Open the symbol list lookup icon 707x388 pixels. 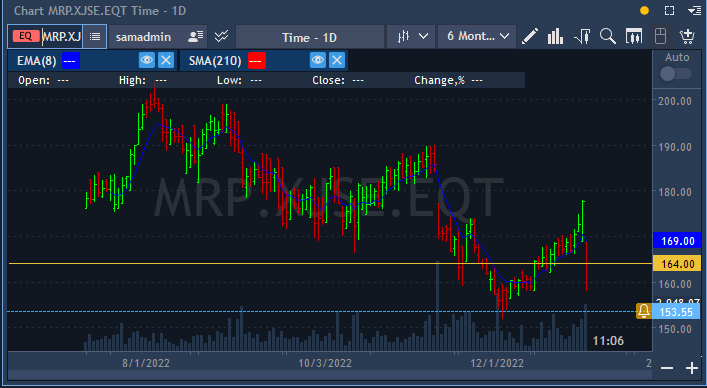pyautogui.click(x=95, y=37)
